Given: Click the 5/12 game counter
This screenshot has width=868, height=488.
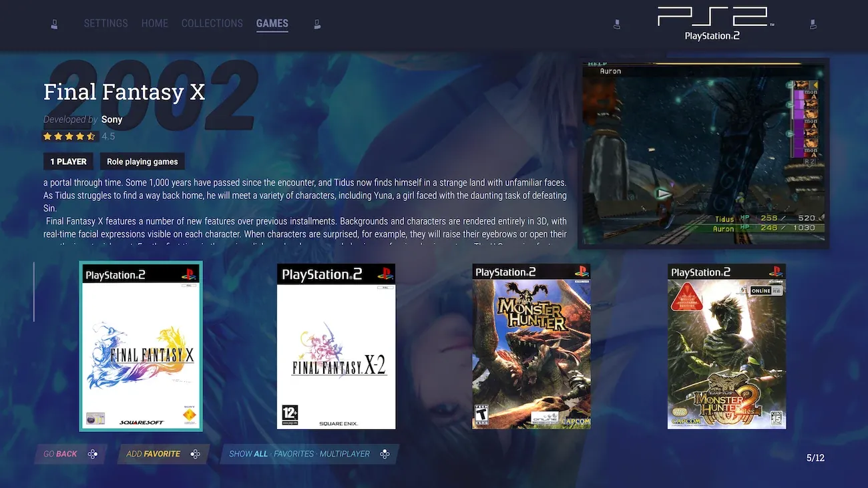Looking at the screenshot, I should pyautogui.click(x=815, y=458).
